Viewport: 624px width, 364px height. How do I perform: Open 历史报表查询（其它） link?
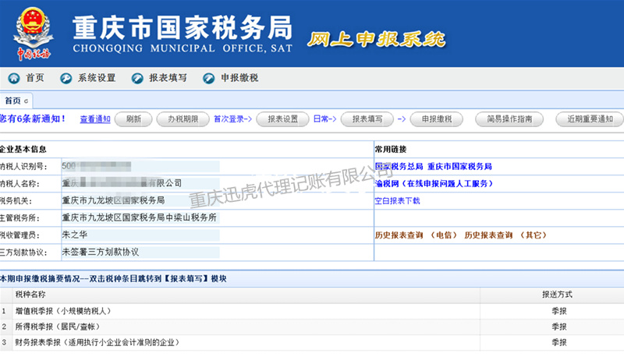[505, 235]
